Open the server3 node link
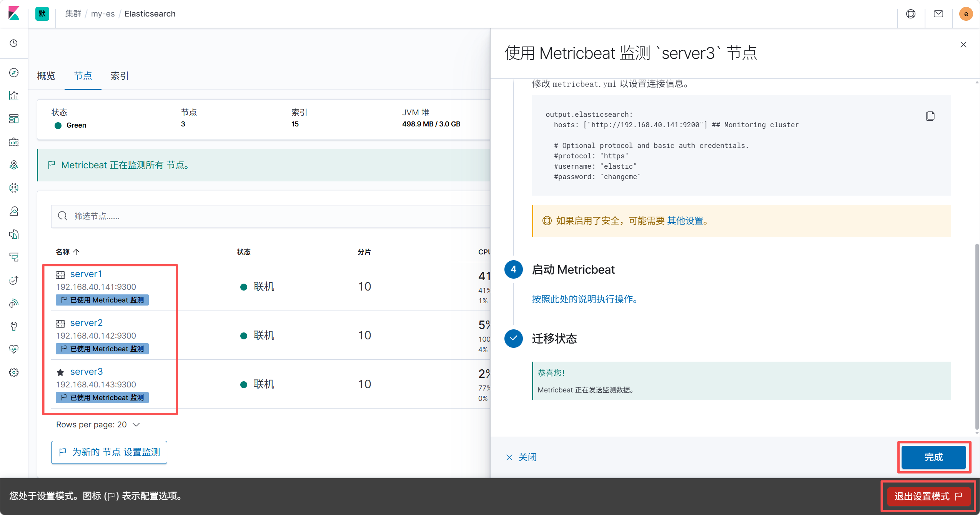The height and width of the screenshot is (515, 980). [87, 372]
